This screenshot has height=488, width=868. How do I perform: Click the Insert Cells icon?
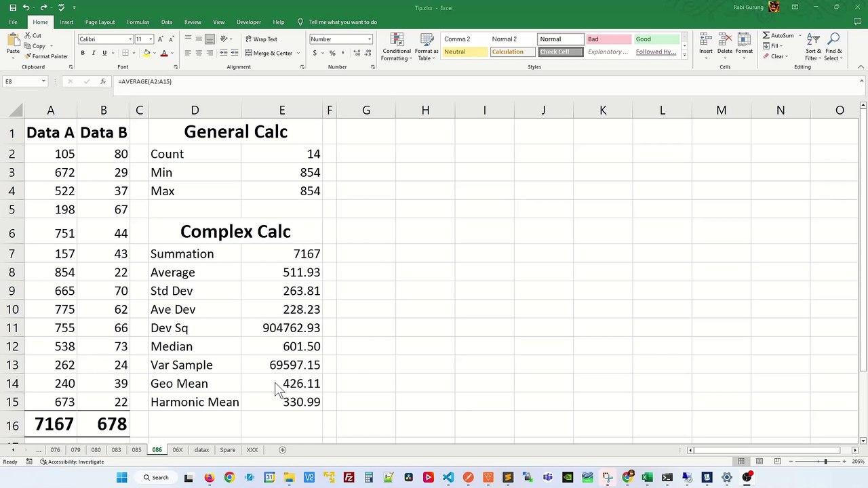coord(706,40)
